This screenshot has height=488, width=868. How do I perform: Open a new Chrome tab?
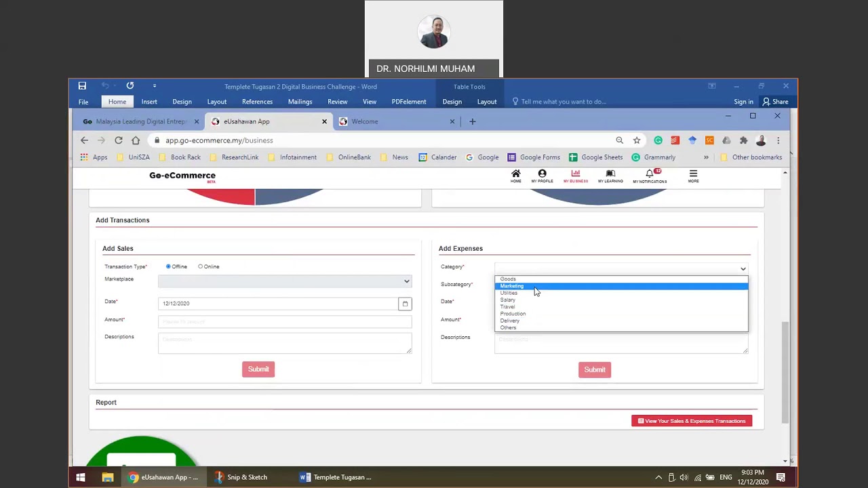(473, 121)
